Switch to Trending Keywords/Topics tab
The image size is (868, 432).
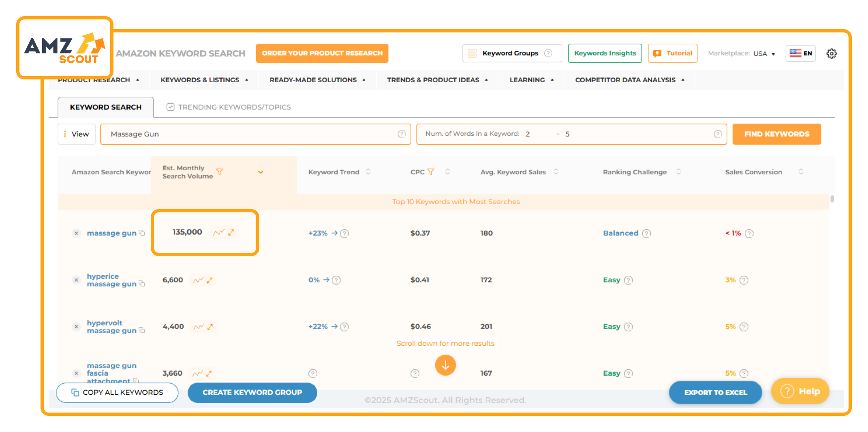click(x=229, y=107)
